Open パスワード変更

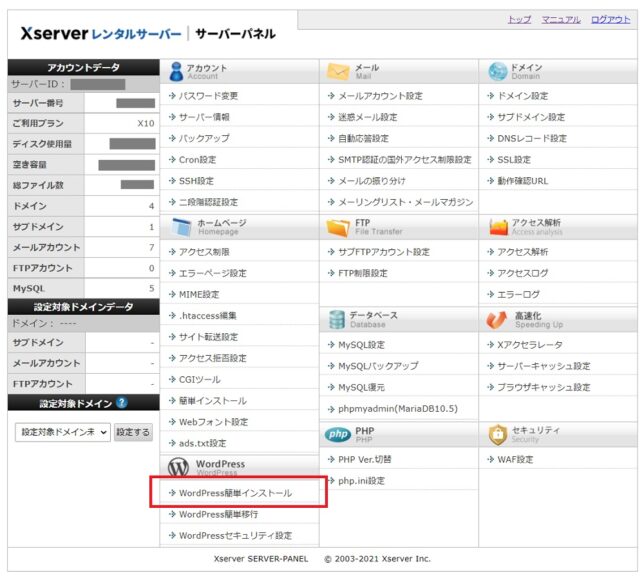pos(208,96)
